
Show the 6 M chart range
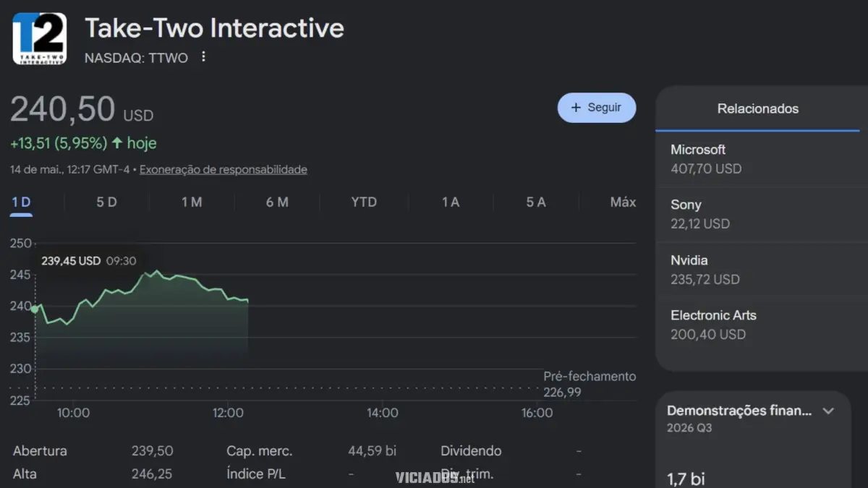click(x=277, y=202)
